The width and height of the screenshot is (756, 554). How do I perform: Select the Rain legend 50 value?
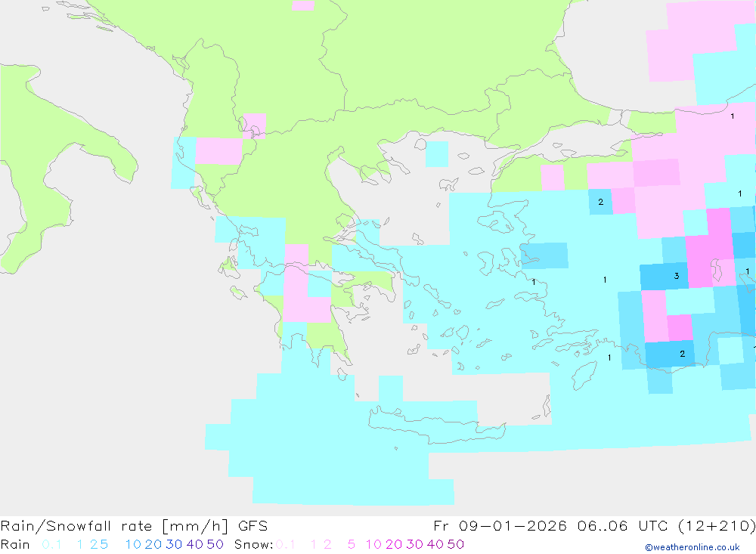pyautogui.click(x=215, y=544)
